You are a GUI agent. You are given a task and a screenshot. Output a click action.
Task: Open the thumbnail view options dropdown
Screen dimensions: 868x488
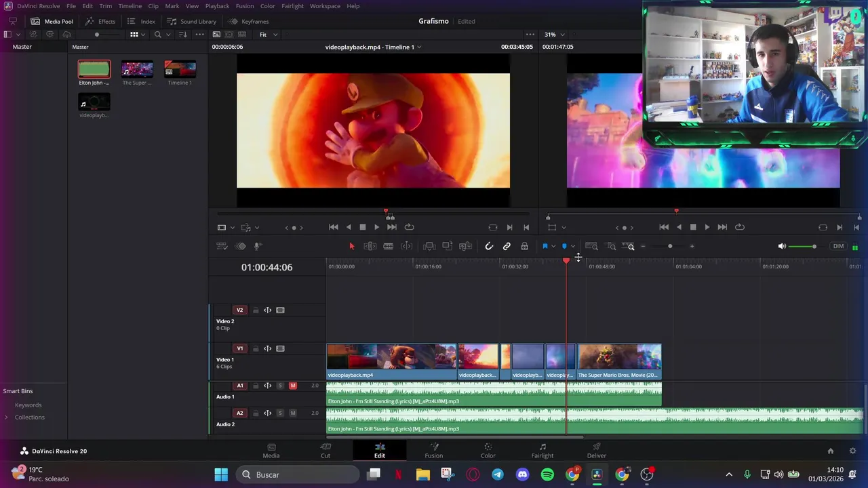pos(143,35)
